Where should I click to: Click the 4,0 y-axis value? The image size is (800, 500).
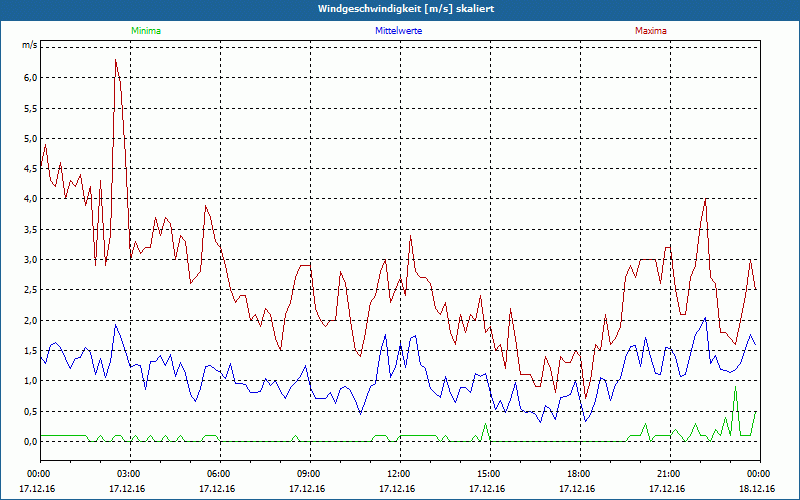[31, 199]
